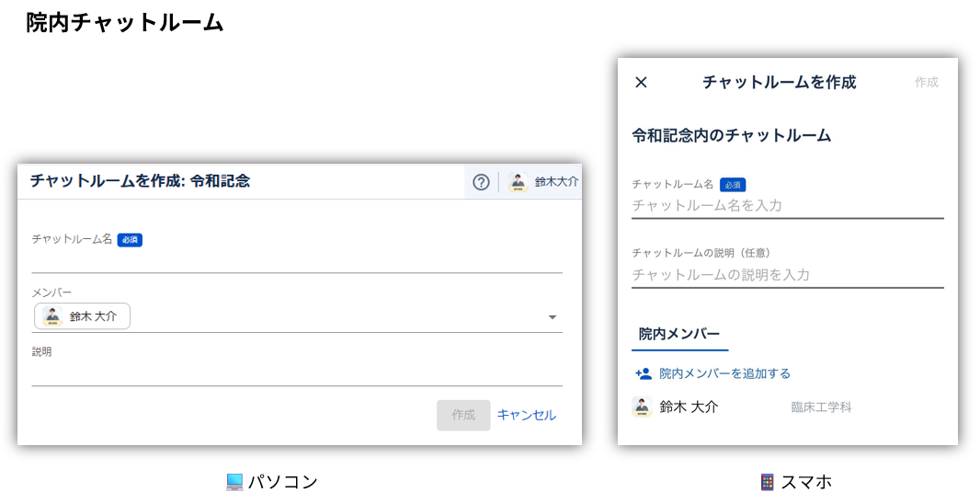Screen dimensions: 980x504
Task: Click the 説明 input field in PC dialog
Action: click(297, 373)
